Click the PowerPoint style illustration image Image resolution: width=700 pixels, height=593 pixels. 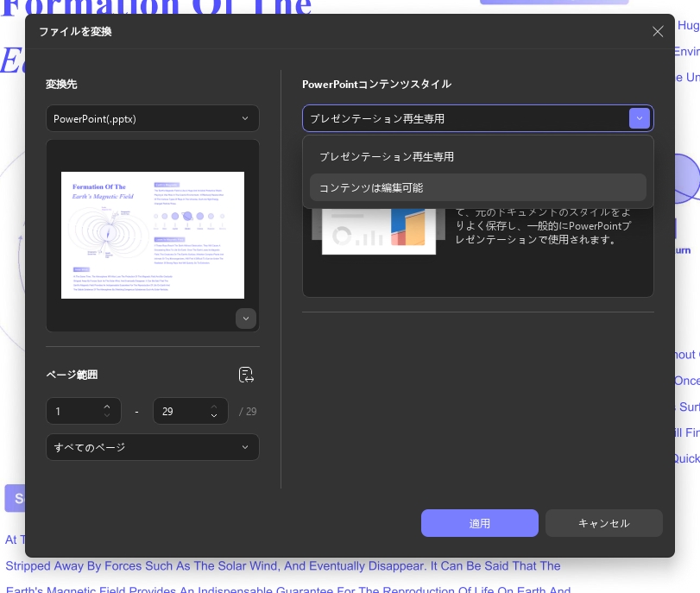point(379,231)
